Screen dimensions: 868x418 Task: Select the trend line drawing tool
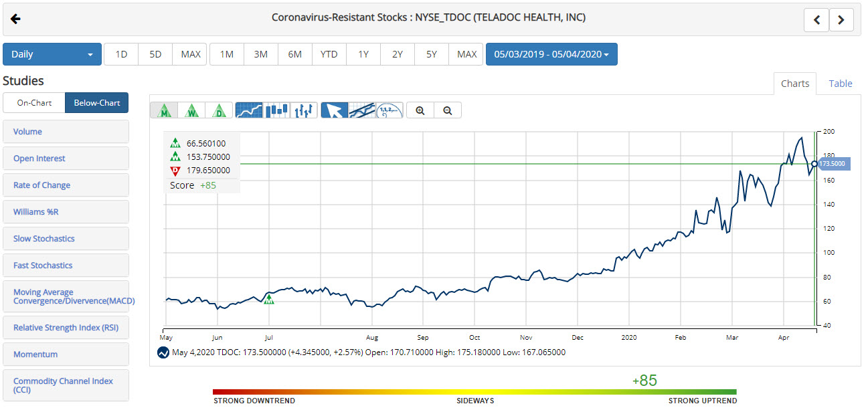tap(361, 110)
